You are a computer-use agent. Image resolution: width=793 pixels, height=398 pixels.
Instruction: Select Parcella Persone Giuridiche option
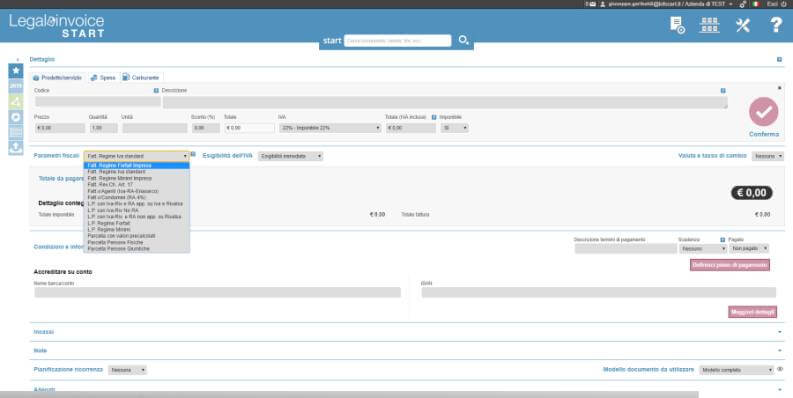137,249
